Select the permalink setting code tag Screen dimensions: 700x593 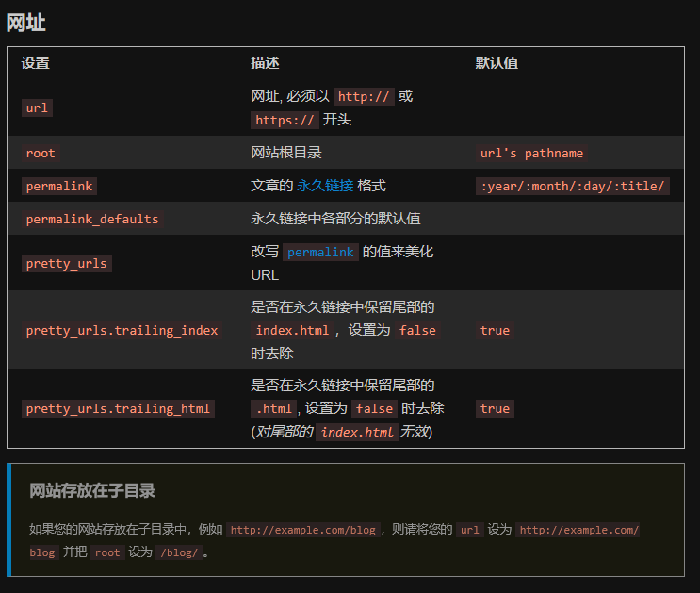point(59,187)
